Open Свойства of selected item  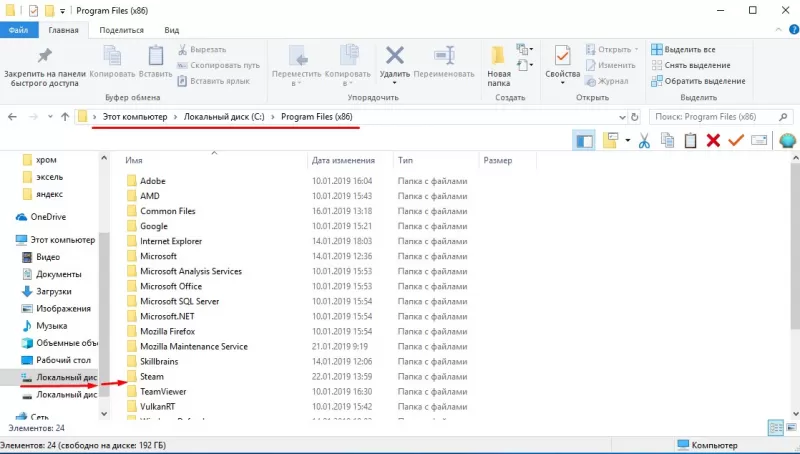point(562,65)
